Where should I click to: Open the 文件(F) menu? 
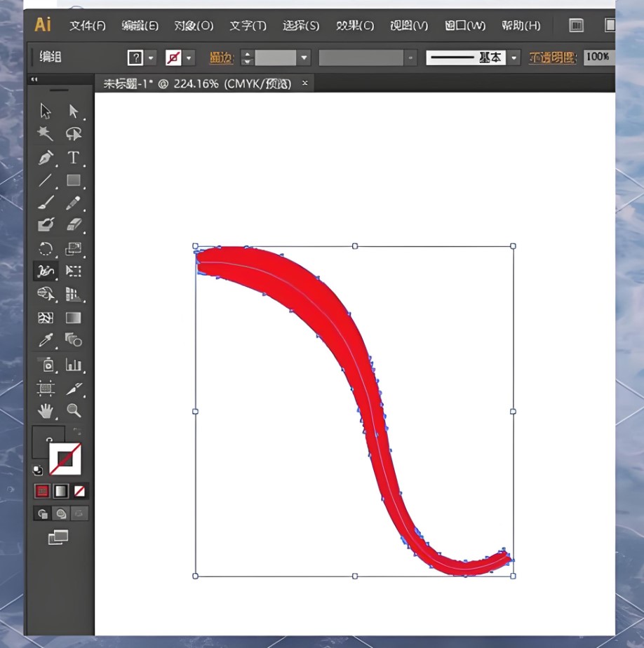87,25
